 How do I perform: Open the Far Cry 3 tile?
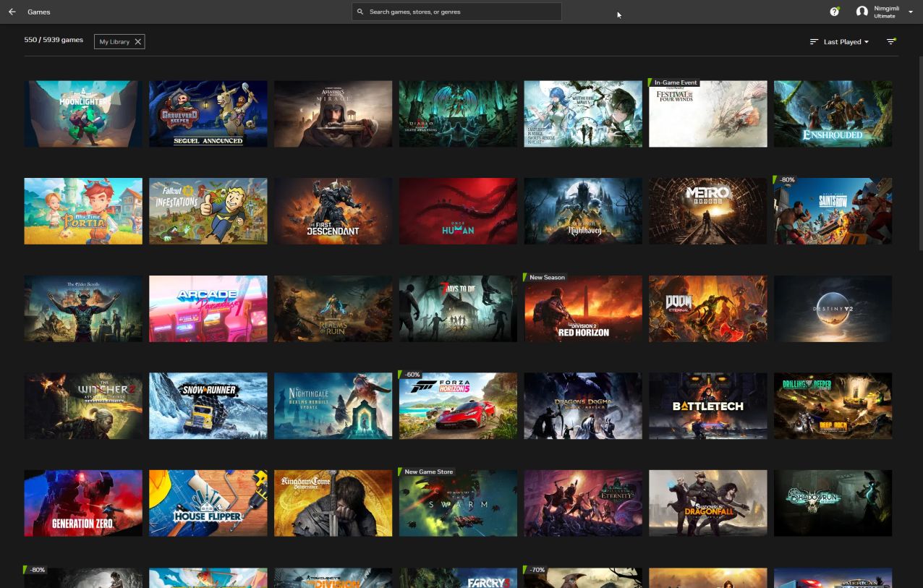coord(459,578)
